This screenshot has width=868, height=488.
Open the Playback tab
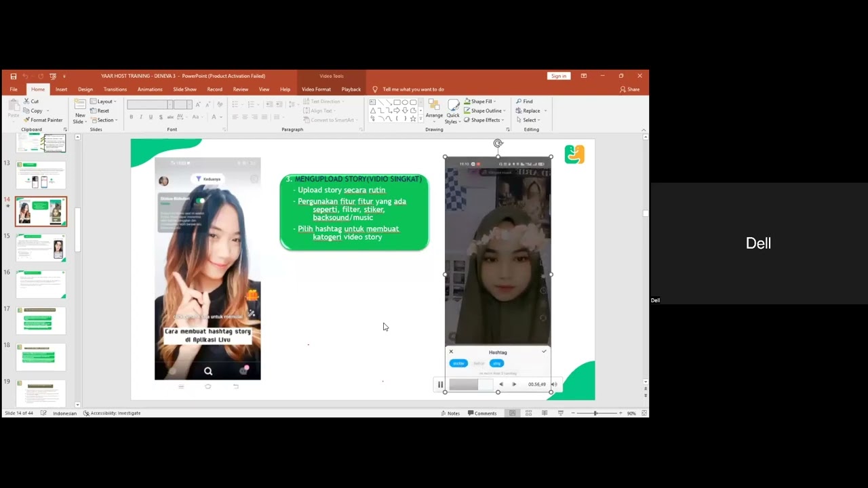coord(351,89)
